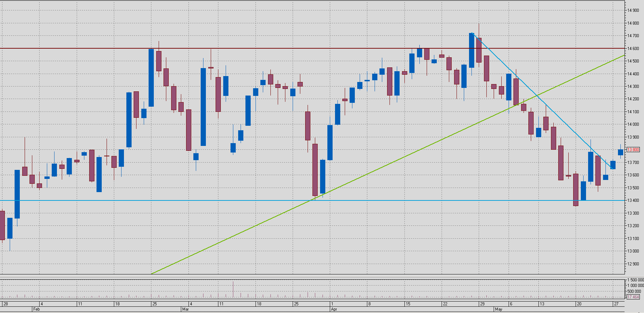
Task: Click the 14 200 price axis label
Action: tap(633, 99)
